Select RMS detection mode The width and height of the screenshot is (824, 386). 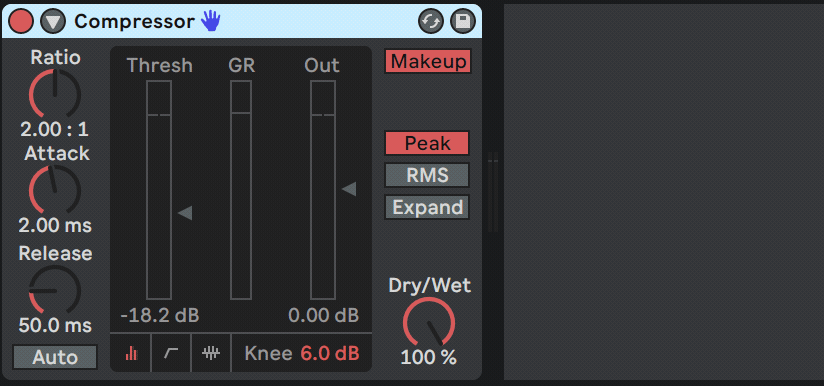pos(427,175)
